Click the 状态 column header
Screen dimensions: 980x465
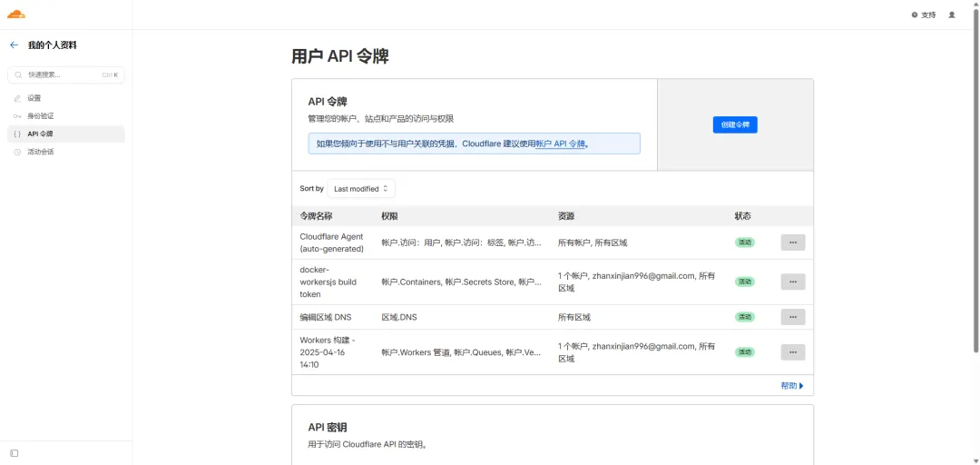click(743, 216)
